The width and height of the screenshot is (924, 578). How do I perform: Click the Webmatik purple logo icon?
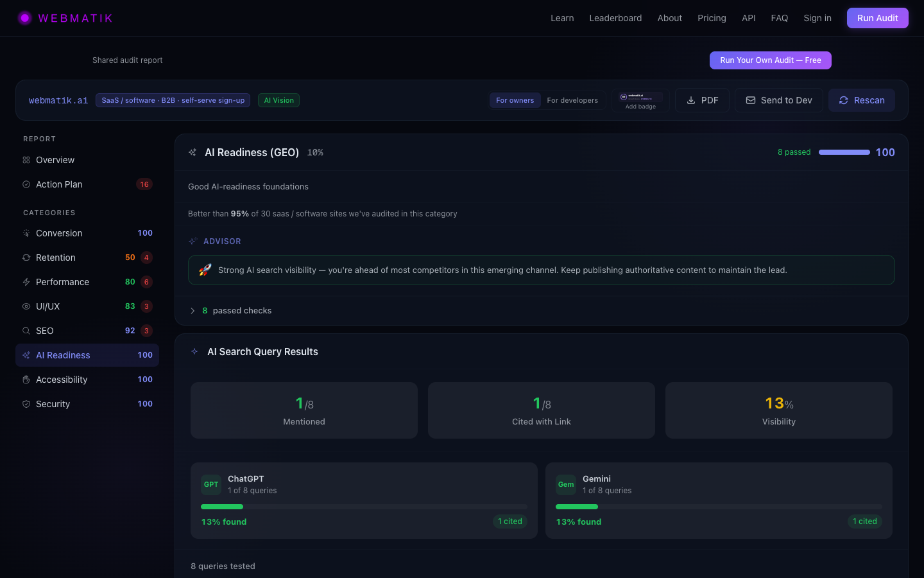tap(25, 18)
